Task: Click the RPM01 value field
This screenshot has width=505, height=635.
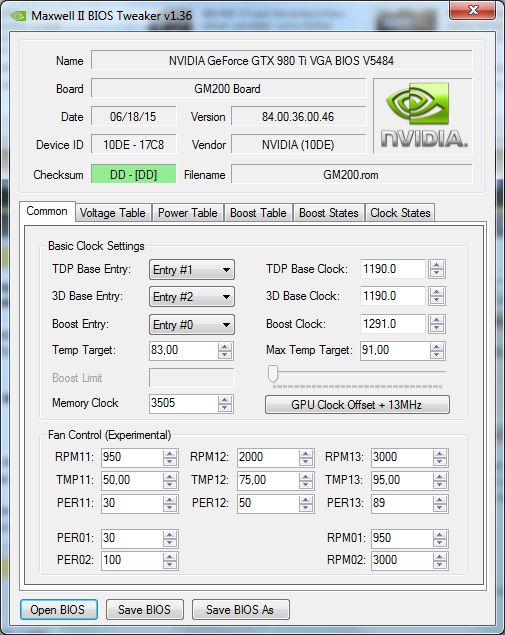Action: [402, 538]
